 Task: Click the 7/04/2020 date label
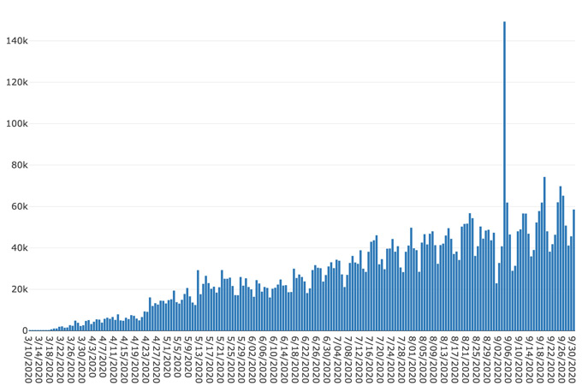coord(338,359)
